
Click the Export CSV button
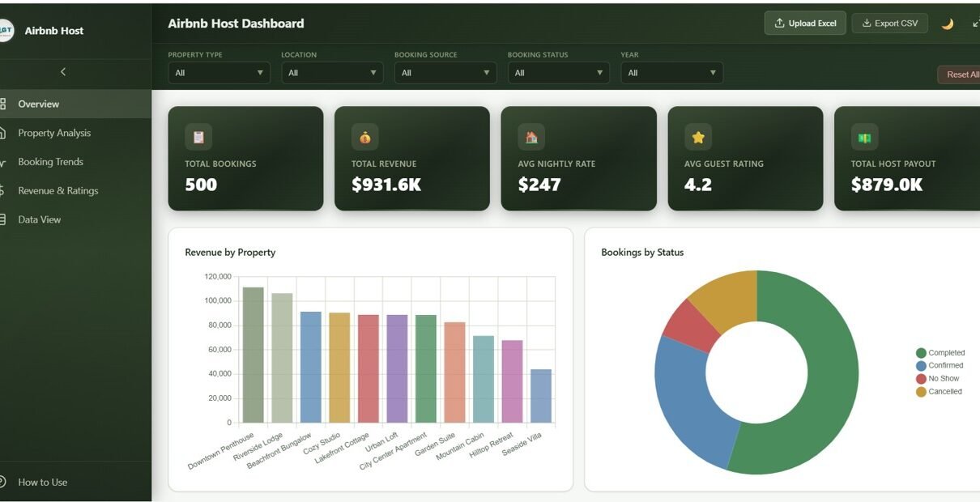coord(889,23)
